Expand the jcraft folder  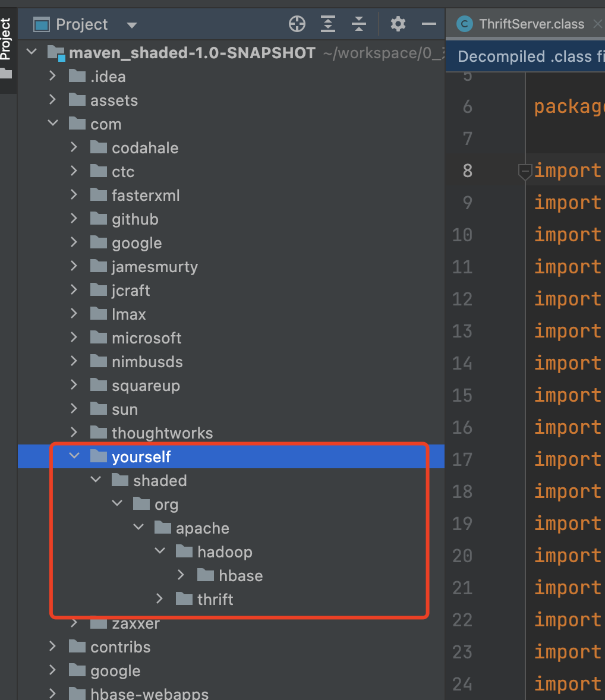tap(74, 289)
